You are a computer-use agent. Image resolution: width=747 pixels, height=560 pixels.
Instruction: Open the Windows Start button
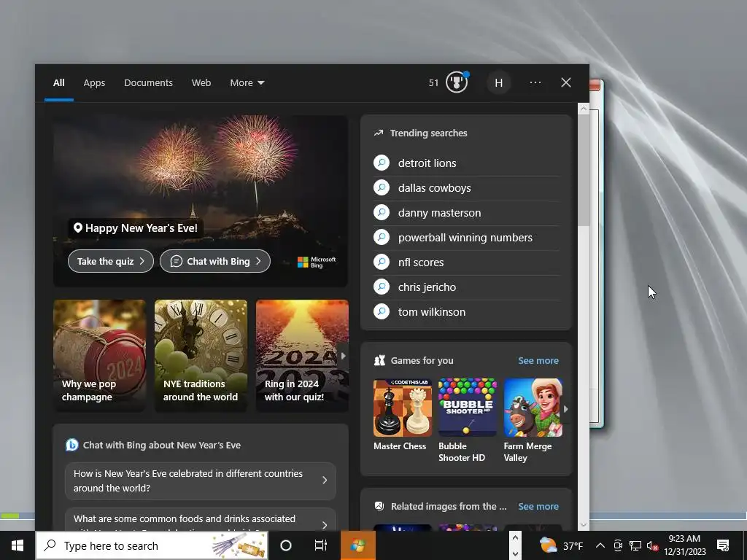[18, 545]
